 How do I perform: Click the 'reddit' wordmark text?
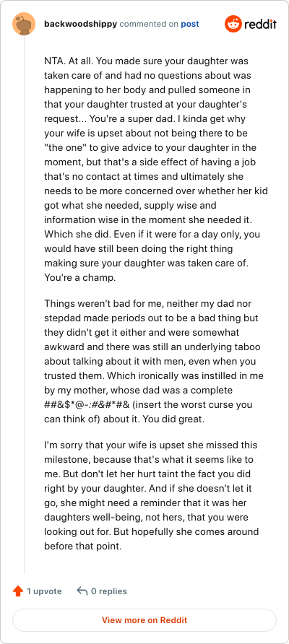tap(260, 24)
